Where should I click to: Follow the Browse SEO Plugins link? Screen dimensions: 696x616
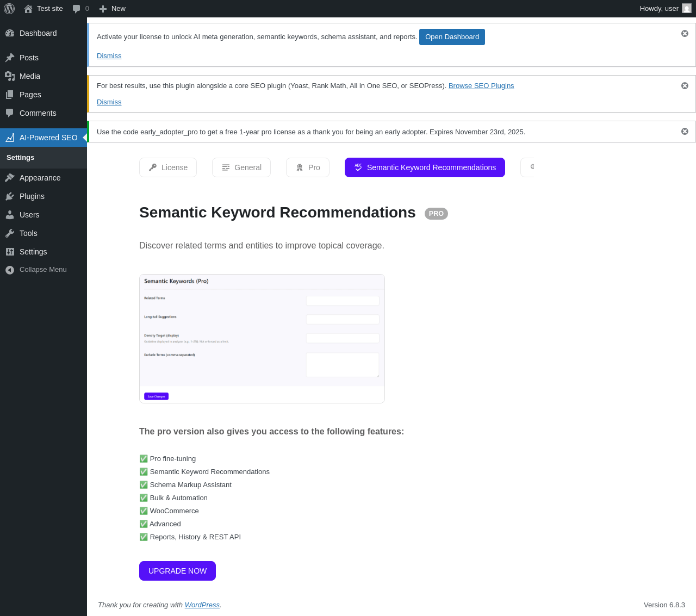[481, 86]
